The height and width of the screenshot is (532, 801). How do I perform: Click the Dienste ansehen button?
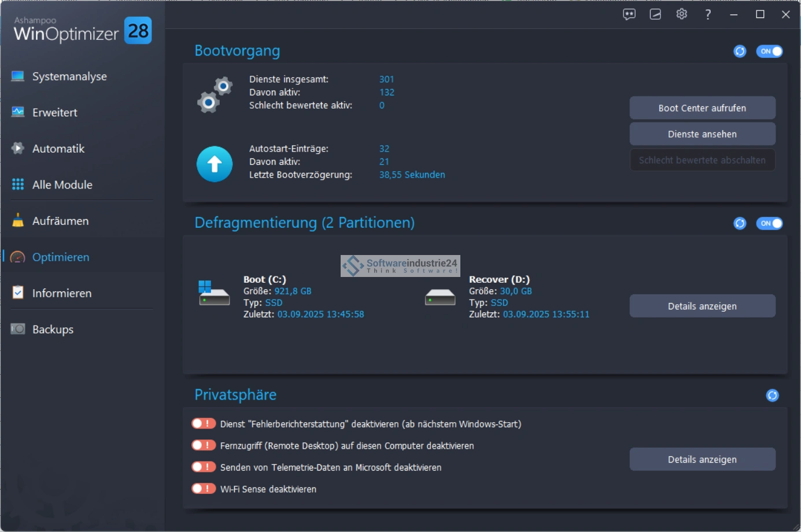coord(702,134)
